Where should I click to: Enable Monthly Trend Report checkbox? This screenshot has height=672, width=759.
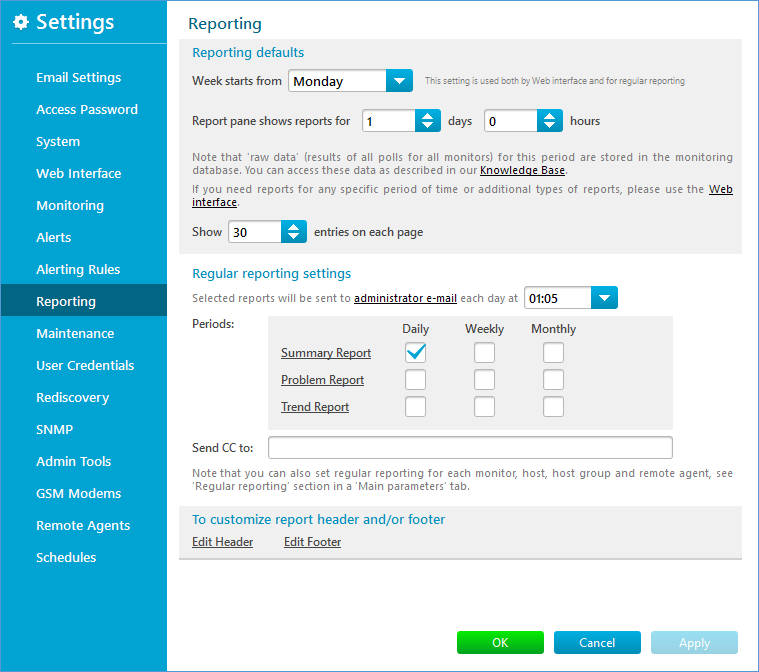[553, 407]
